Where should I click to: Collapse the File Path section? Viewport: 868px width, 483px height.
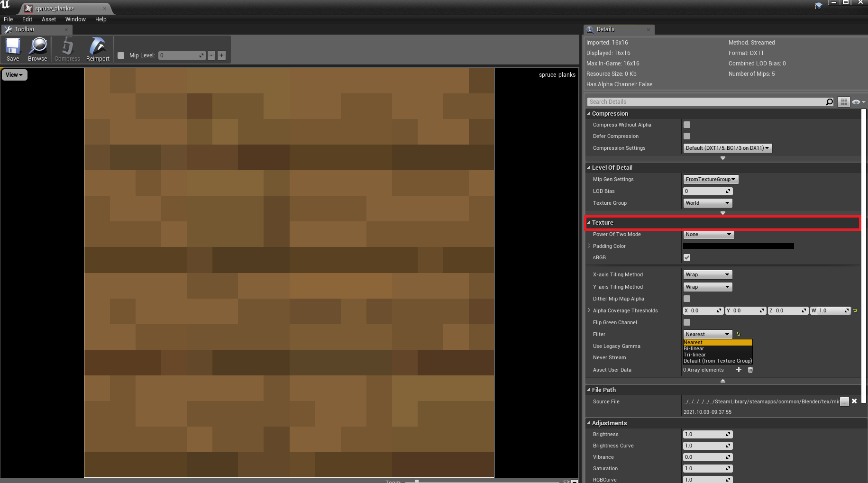pyautogui.click(x=589, y=390)
